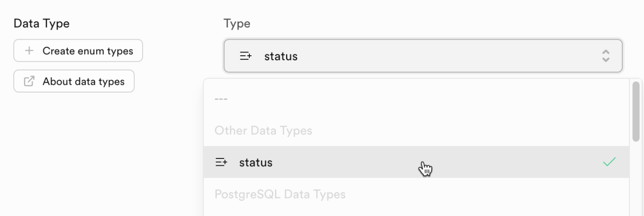Click the empty space right of PostgreSQL Data Types

(x=487, y=194)
